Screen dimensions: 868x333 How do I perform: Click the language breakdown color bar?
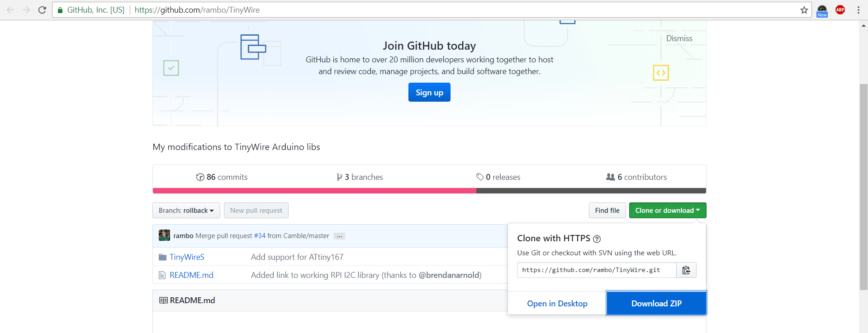click(x=429, y=191)
